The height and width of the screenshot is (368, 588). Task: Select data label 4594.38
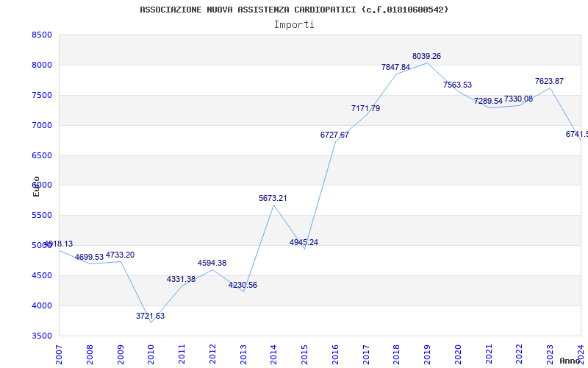pyautogui.click(x=212, y=263)
